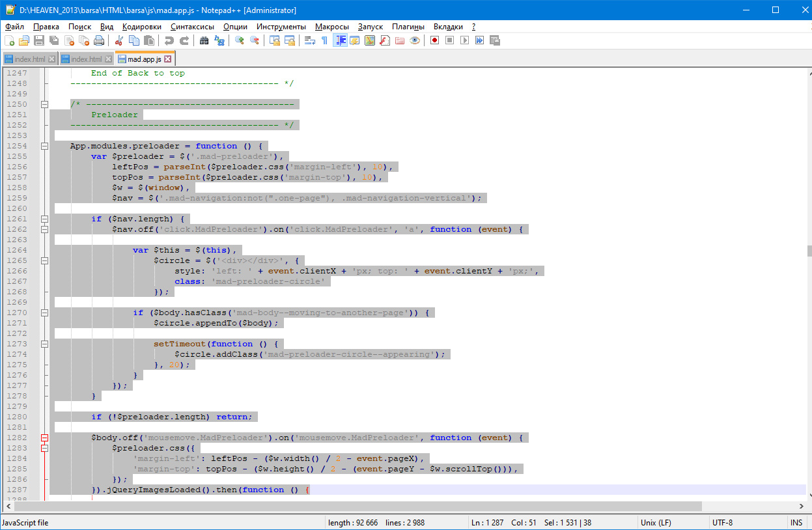Viewport: 812px width, 530px height.
Task: Click the horizontal scrollbar thumb
Action: click(358, 506)
